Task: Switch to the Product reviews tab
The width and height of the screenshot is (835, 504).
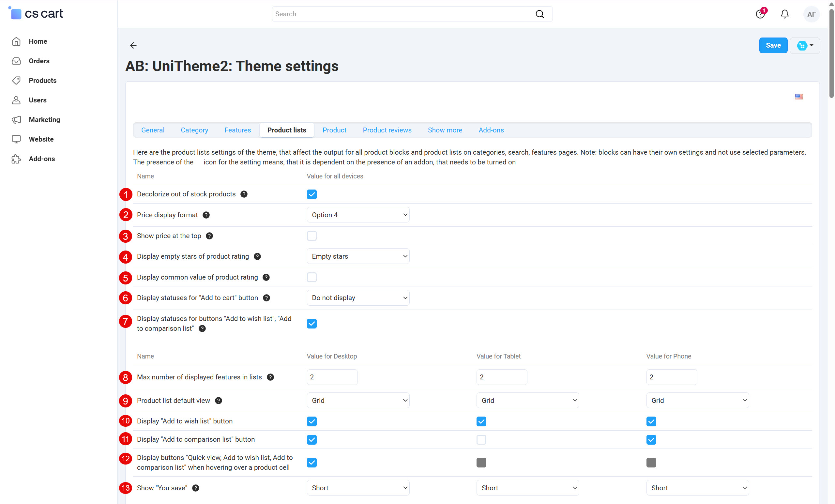Action: coord(387,130)
